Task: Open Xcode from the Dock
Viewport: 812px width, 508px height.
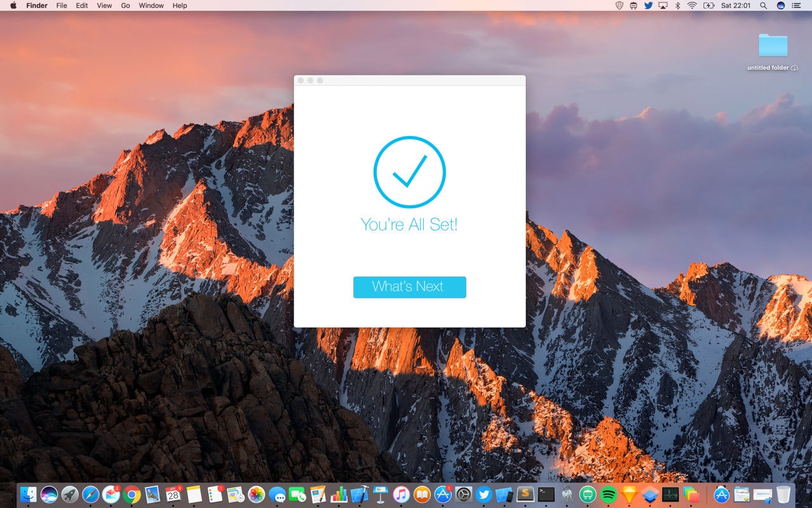Action: click(x=360, y=495)
